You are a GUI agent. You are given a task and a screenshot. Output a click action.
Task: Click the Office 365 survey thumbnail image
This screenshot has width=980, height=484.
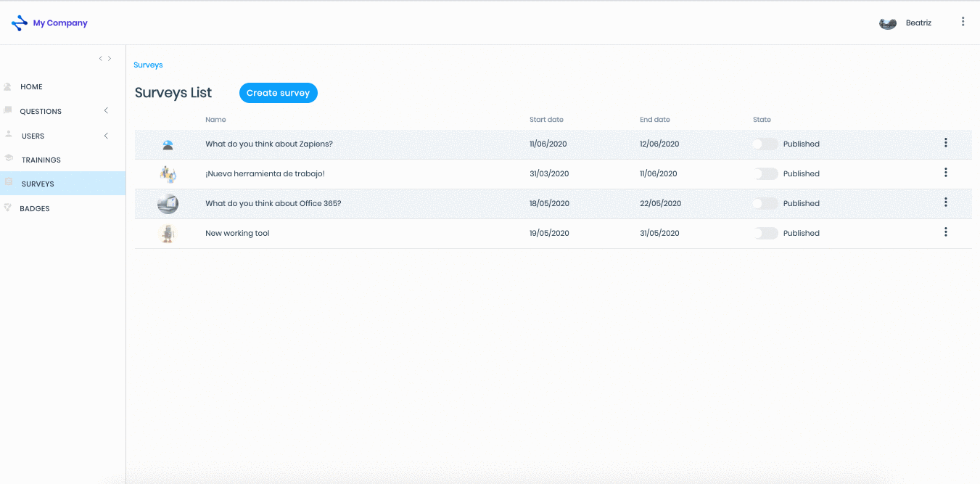168,204
